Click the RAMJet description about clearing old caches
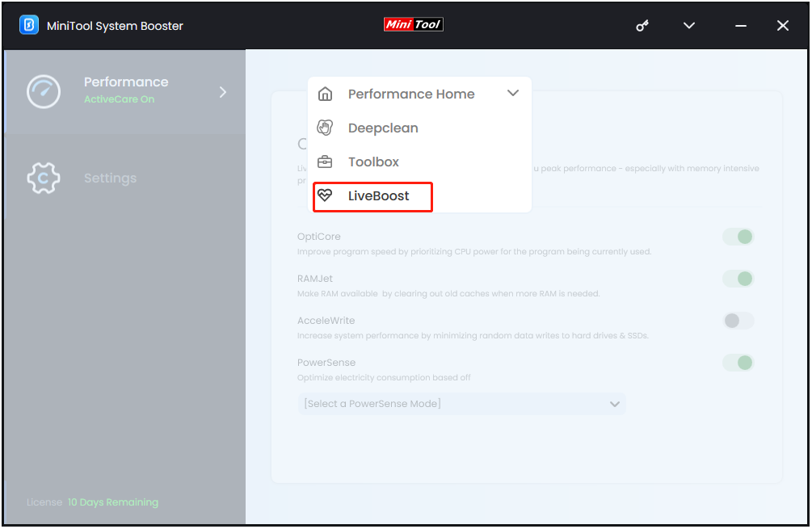812x529 pixels. coord(448,293)
